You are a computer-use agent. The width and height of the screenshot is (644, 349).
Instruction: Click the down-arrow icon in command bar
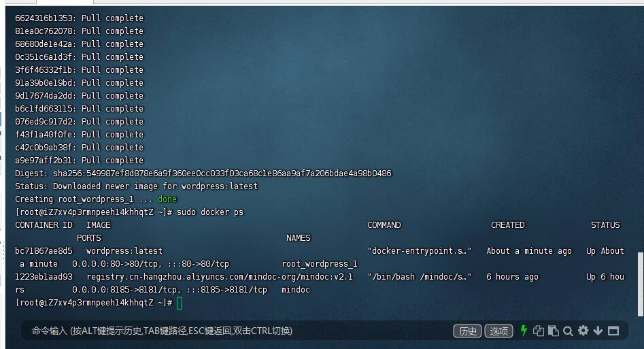click(598, 331)
